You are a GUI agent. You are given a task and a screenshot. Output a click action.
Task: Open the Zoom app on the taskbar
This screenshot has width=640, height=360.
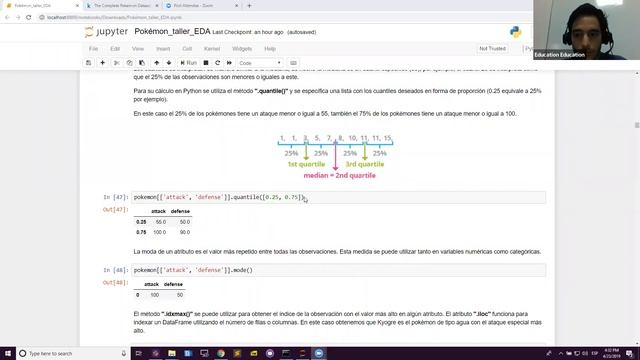tap(319, 353)
